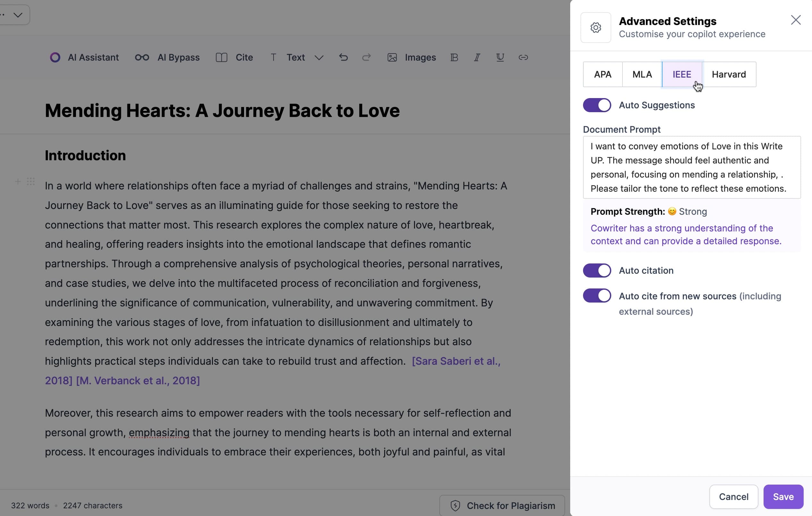This screenshot has height=516, width=812.
Task: Toggle underline formatting
Action: (500, 58)
